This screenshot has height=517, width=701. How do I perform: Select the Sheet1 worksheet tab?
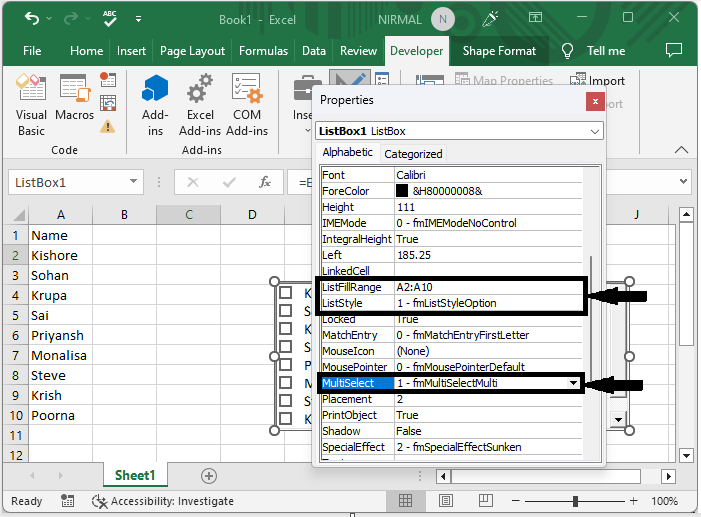tap(135, 475)
